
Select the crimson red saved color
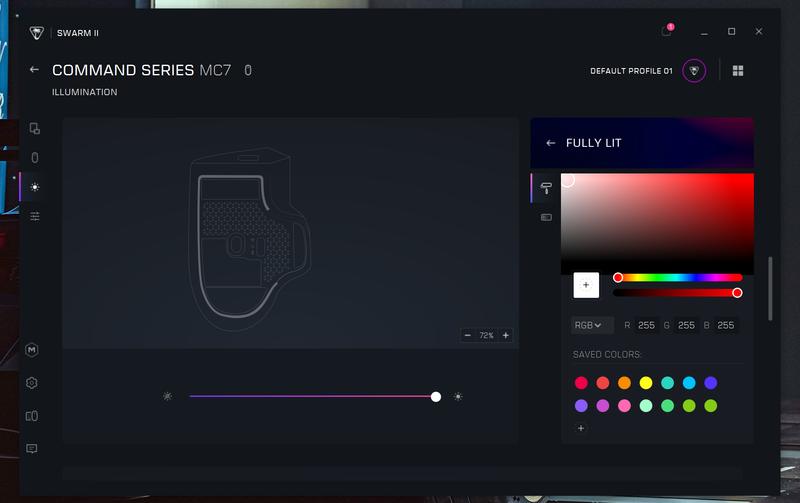point(581,383)
